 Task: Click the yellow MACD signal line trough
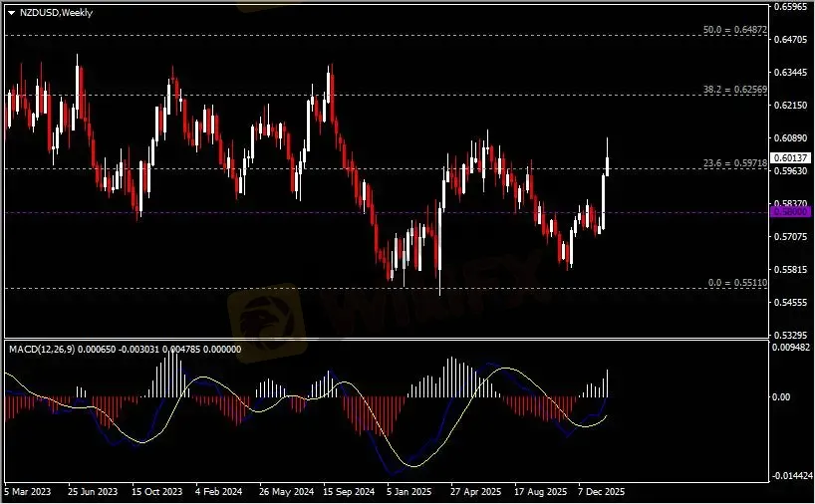(408, 466)
